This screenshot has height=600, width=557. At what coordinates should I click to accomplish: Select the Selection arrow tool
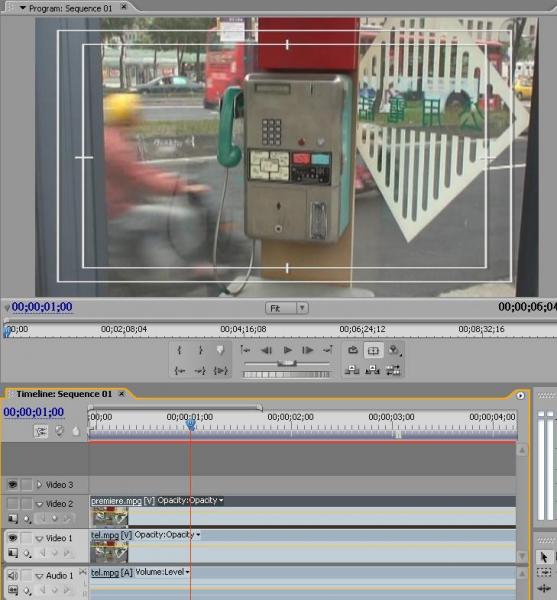(x=544, y=557)
